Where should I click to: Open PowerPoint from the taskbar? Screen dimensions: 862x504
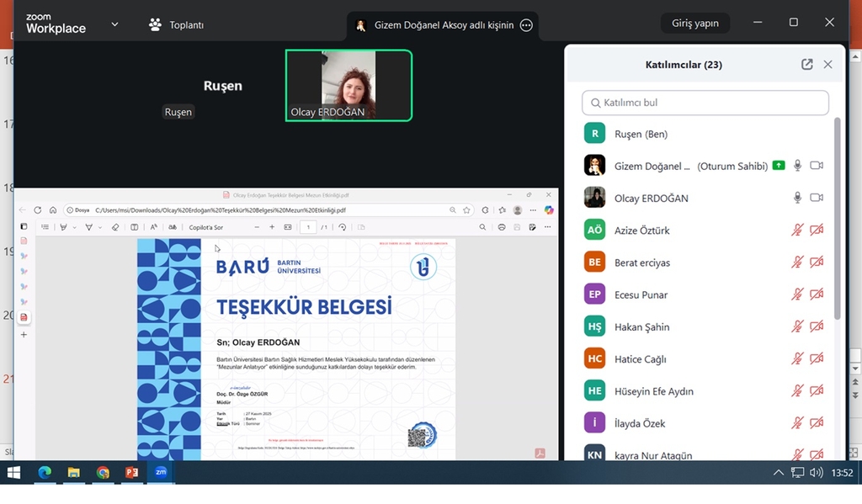pos(131,473)
